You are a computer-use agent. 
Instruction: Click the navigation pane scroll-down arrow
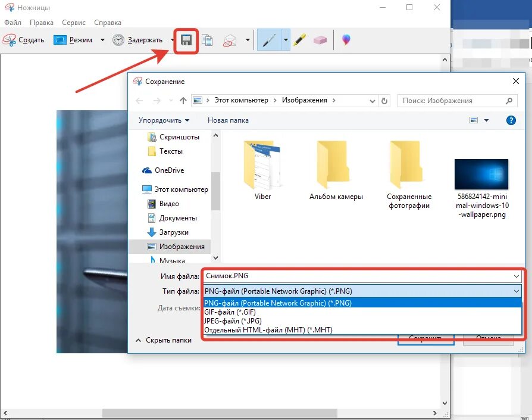tap(215, 258)
